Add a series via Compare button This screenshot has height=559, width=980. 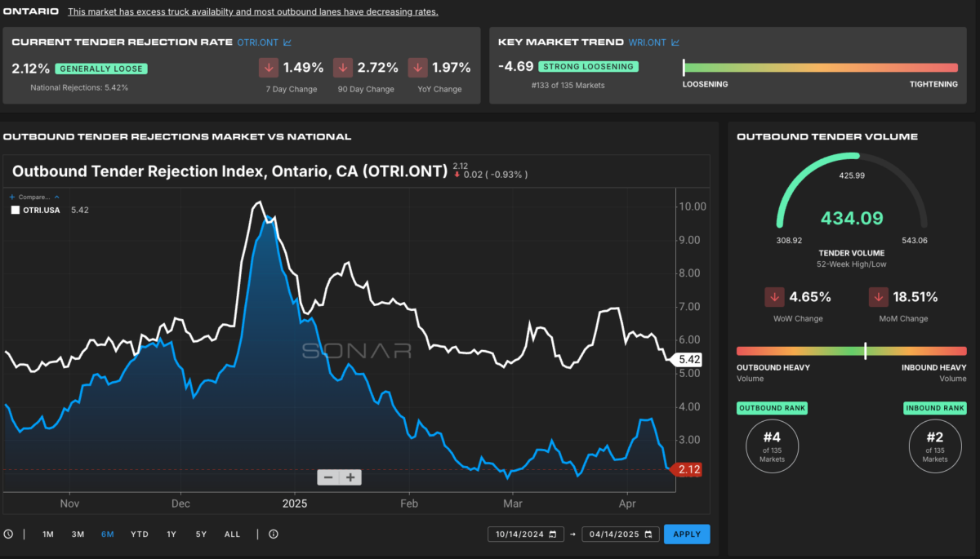coord(30,197)
